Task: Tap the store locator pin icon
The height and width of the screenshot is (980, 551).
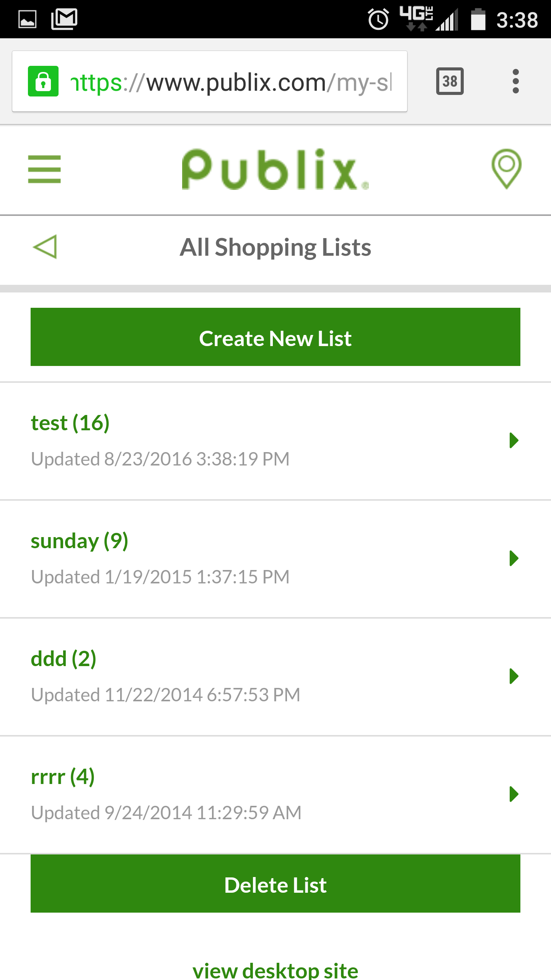Action: click(x=506, y=169)
